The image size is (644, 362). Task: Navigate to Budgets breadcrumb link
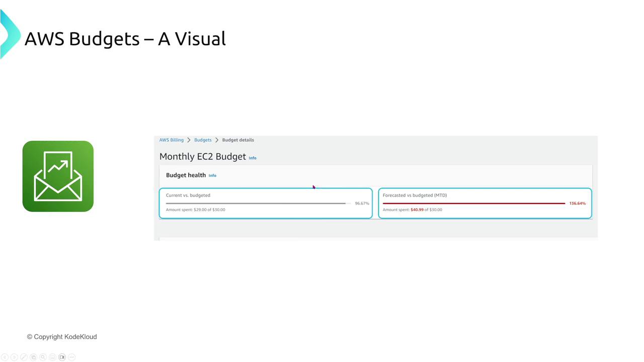click(x=203, y=140)
